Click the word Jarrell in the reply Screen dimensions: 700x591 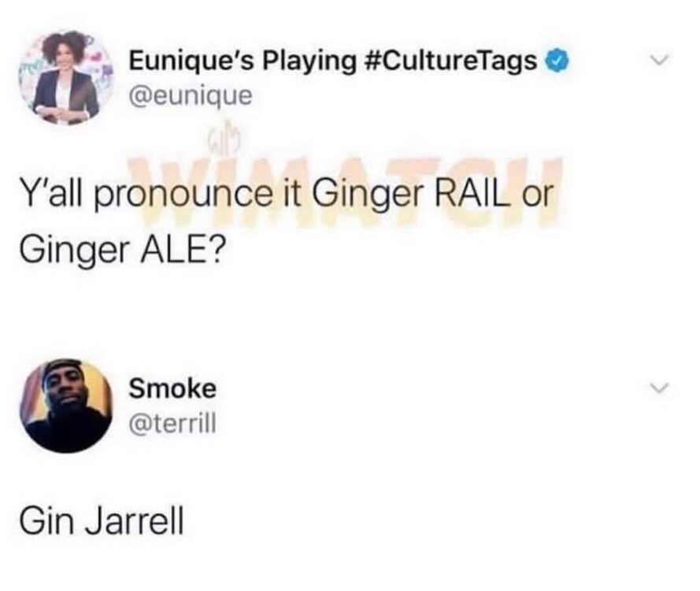135,521
